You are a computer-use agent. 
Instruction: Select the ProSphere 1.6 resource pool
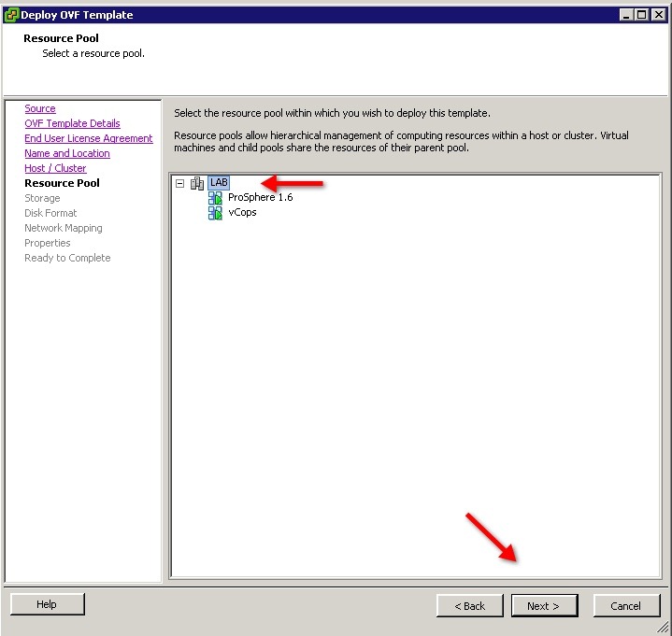260,198
